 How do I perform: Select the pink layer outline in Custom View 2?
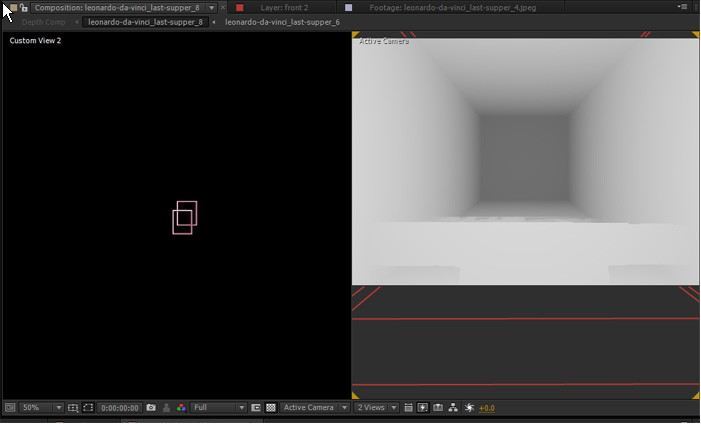point(185,217)
